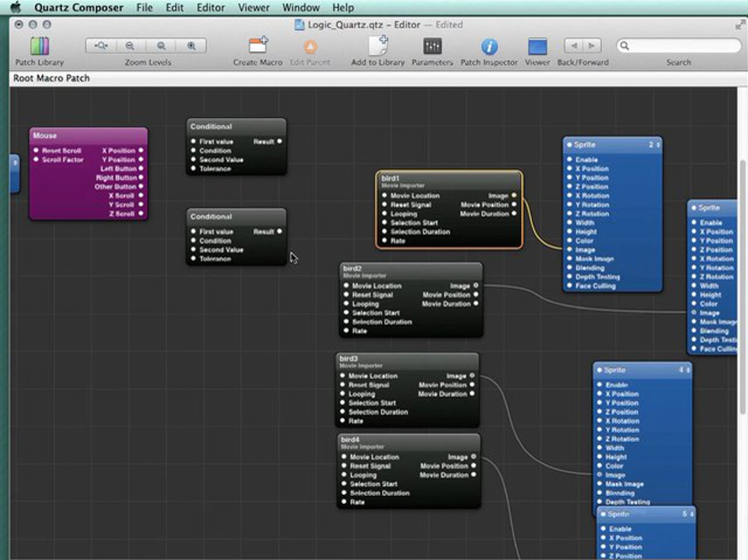Image resolution: width=748 pixels, height=560 pixels.
Task: Open the Quartz Composer application menu
Action: pos(79,7)
